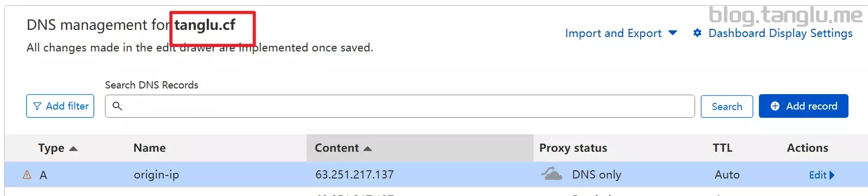Open the Import and Export dropdown arrow
This screenshot has height=196, width=868.
672,33
